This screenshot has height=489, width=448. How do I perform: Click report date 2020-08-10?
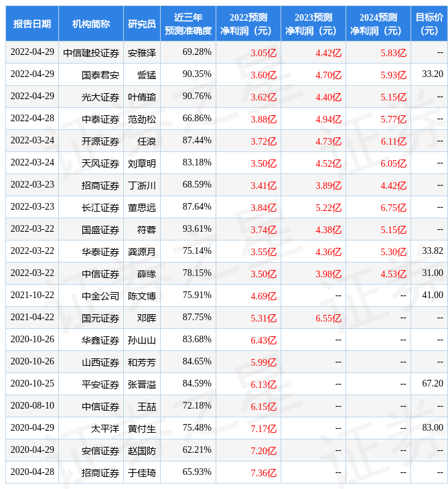pos(32,405)
